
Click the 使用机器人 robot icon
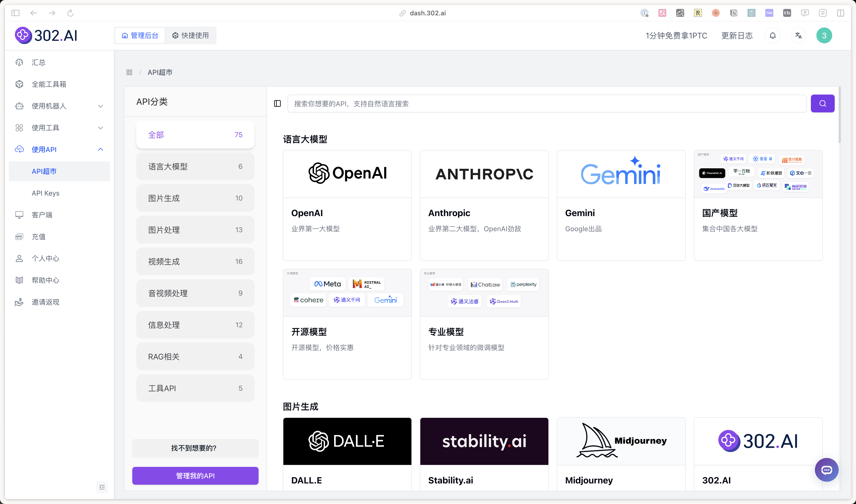click(x=19, y=106)
